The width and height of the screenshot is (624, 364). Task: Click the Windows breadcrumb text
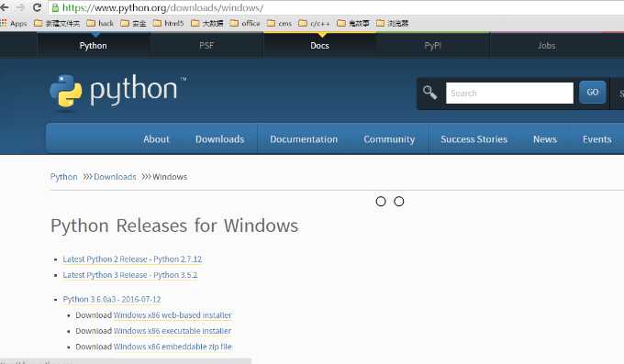click(170, 177)
